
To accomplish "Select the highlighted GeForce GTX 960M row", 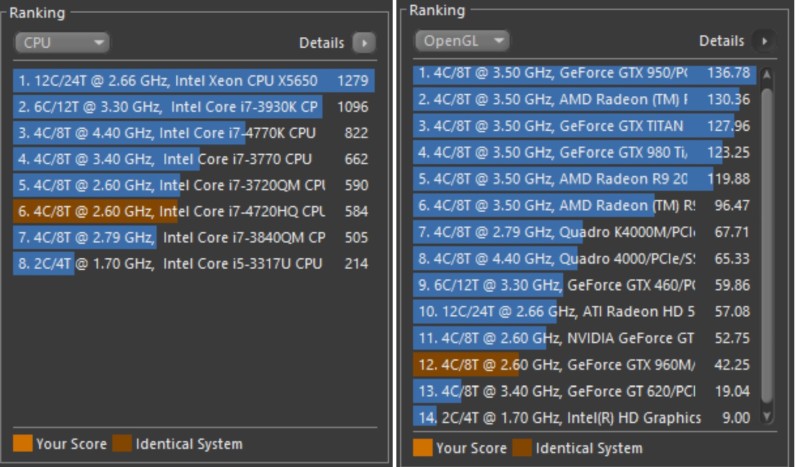I will point(585,364).
